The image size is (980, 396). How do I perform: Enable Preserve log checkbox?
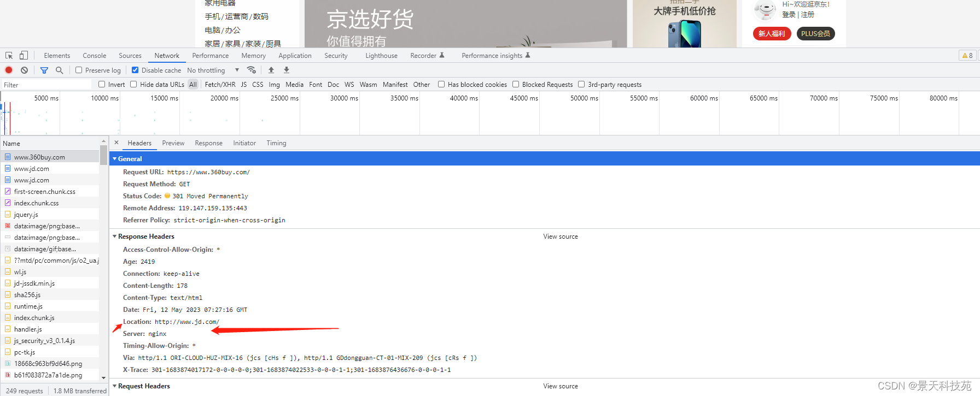[x=79, y=70]
